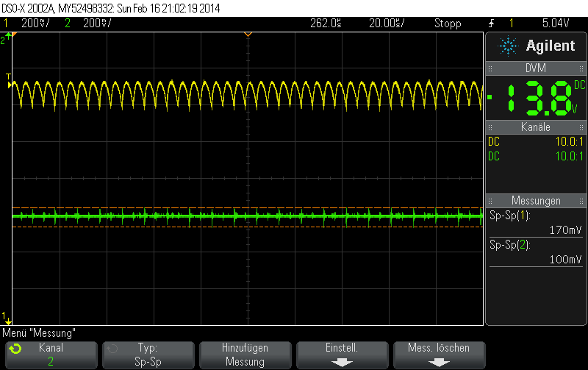Click the orange trigger time reference triangle
This screenshot has height=370, width=588.
click(248, 35)
